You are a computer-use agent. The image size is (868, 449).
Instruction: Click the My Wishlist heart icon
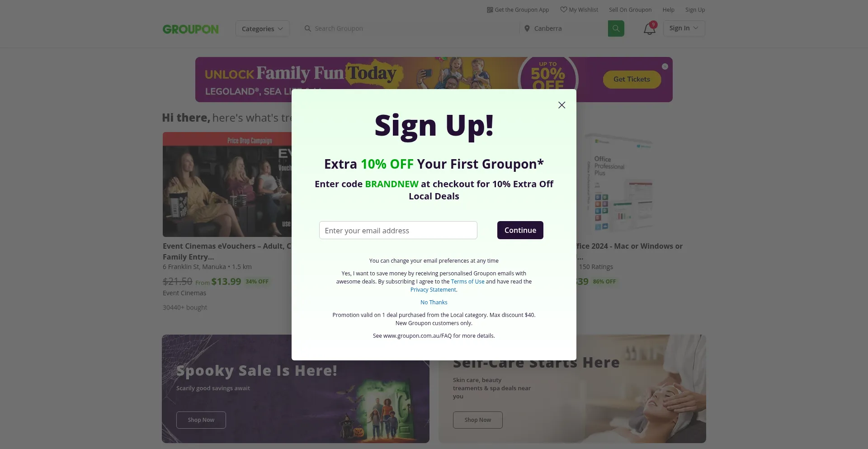(x=563, y=9)
